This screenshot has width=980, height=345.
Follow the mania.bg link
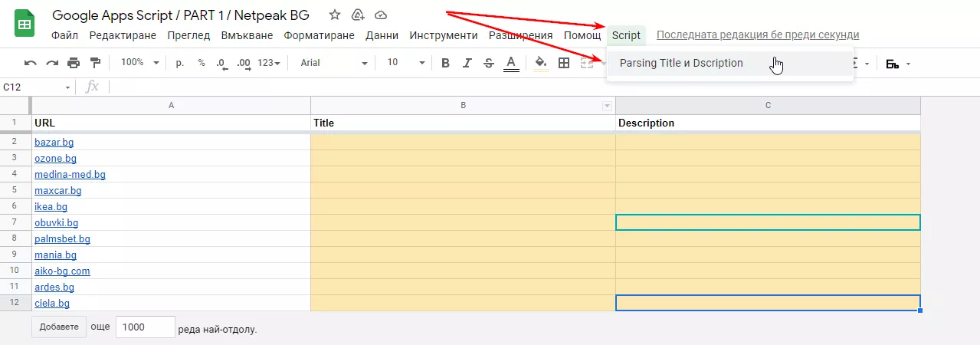55,255
